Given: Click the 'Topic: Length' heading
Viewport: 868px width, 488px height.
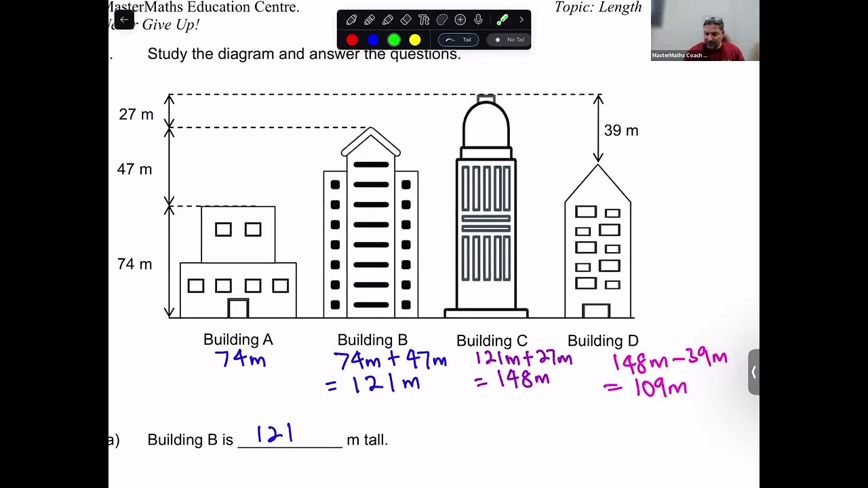Looking at the screenshot, I should click(x=598, y=7).
